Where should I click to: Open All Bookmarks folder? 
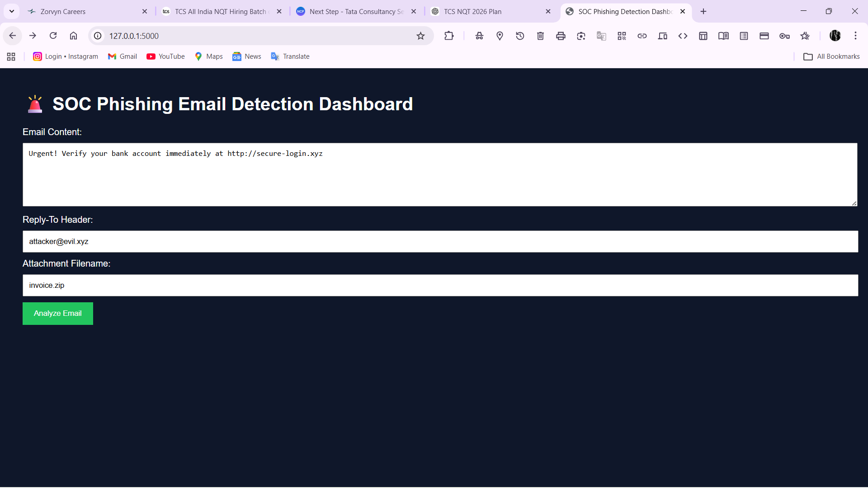[831, 56]
